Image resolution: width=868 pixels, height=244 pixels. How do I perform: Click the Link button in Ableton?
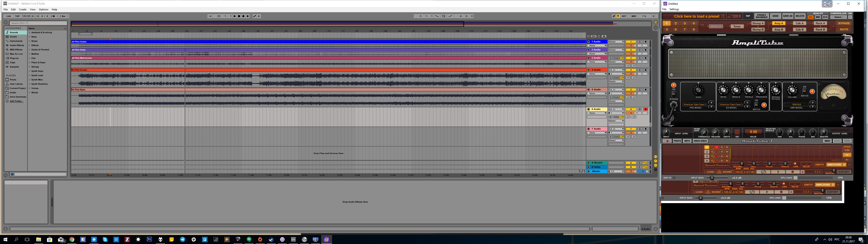[x=8, y=16]
